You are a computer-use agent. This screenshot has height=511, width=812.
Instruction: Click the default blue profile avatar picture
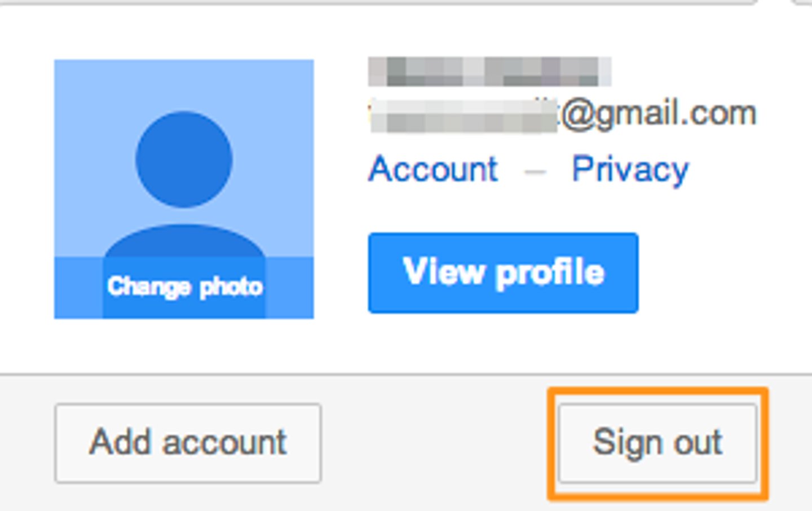click(x=184, y=189)
